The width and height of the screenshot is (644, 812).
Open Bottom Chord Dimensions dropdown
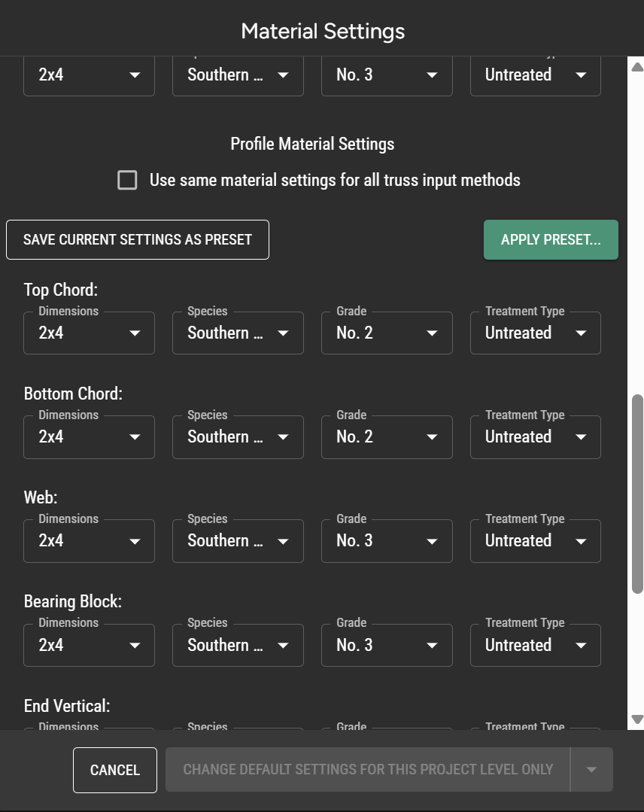click(89, 437)
